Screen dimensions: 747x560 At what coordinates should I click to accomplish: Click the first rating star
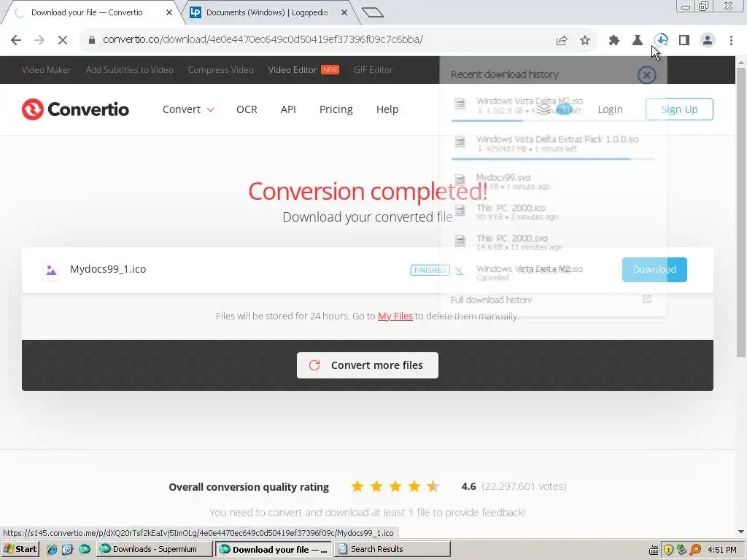357,486
